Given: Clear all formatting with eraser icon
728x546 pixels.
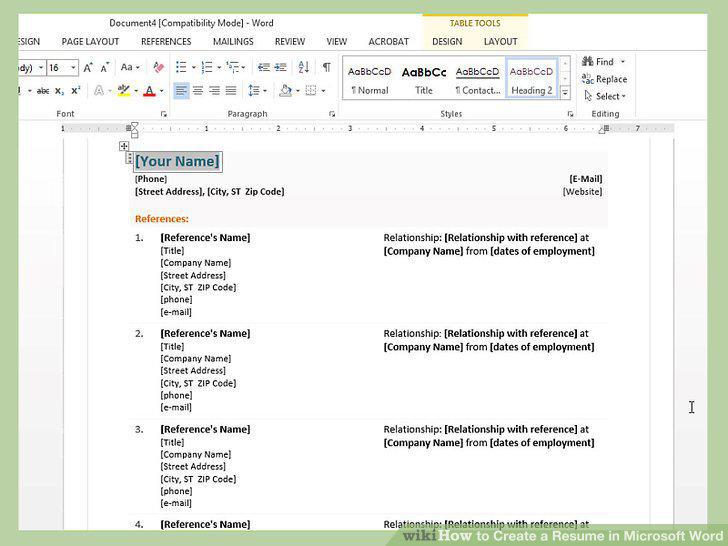Looking at the screenshot, I should point(158,67).
